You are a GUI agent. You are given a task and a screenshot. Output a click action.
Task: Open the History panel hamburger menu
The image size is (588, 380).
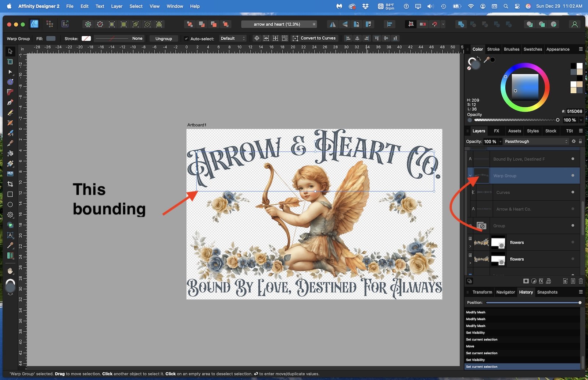point(581,292)
